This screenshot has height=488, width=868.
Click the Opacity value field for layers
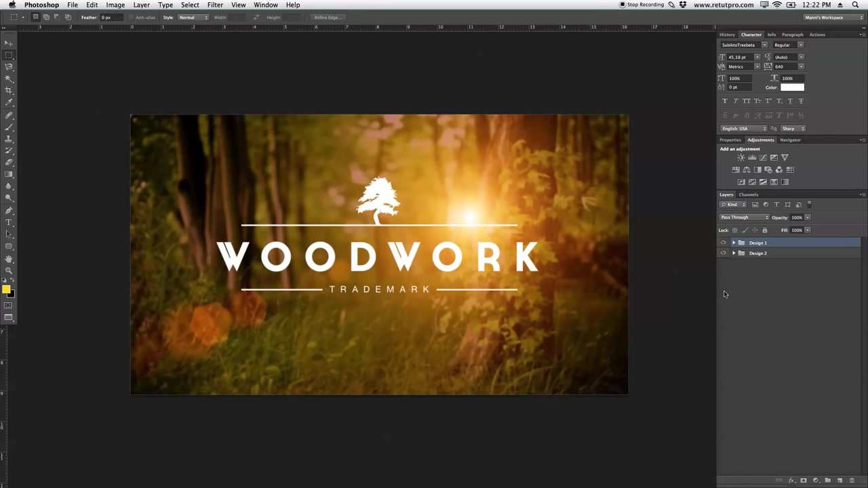click(797, 217)
